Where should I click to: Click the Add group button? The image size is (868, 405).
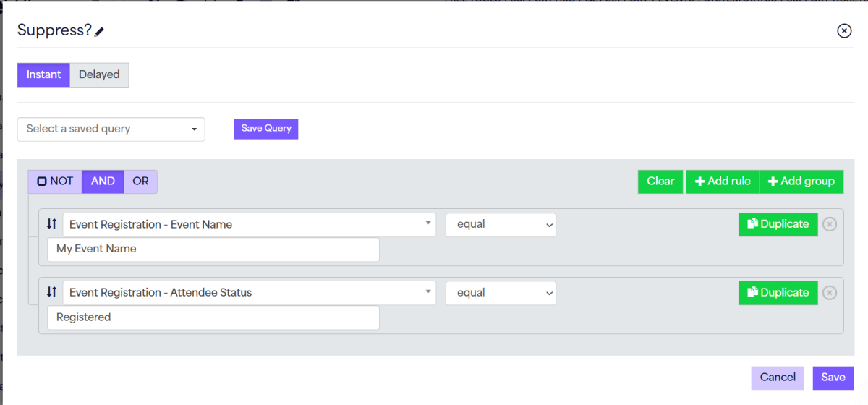(801, 182)
